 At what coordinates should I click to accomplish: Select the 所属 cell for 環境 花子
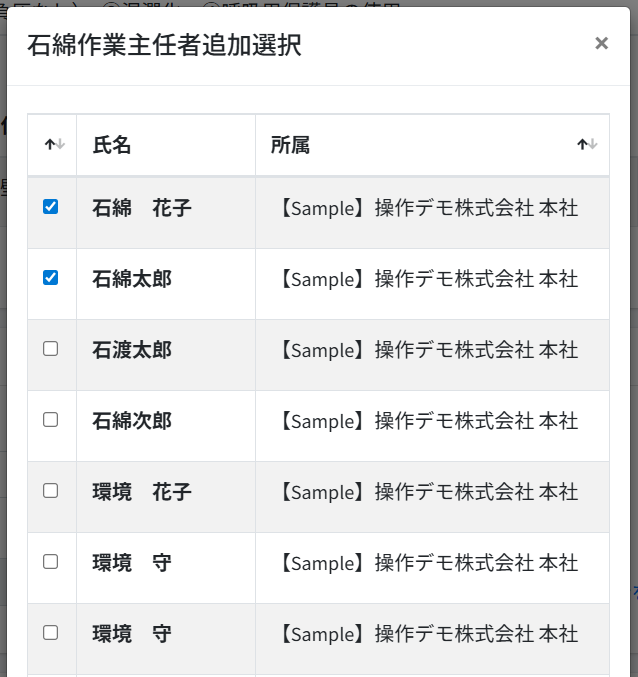427,493
